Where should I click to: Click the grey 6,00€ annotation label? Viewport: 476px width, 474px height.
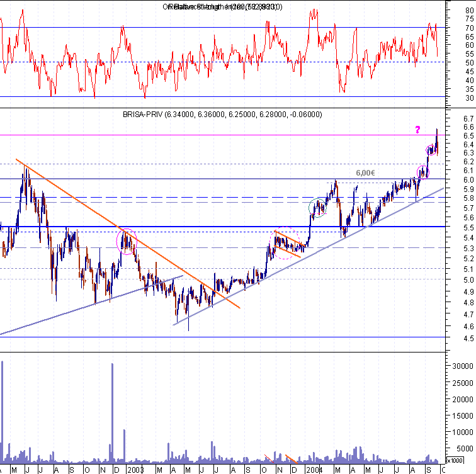coord(365,172)
